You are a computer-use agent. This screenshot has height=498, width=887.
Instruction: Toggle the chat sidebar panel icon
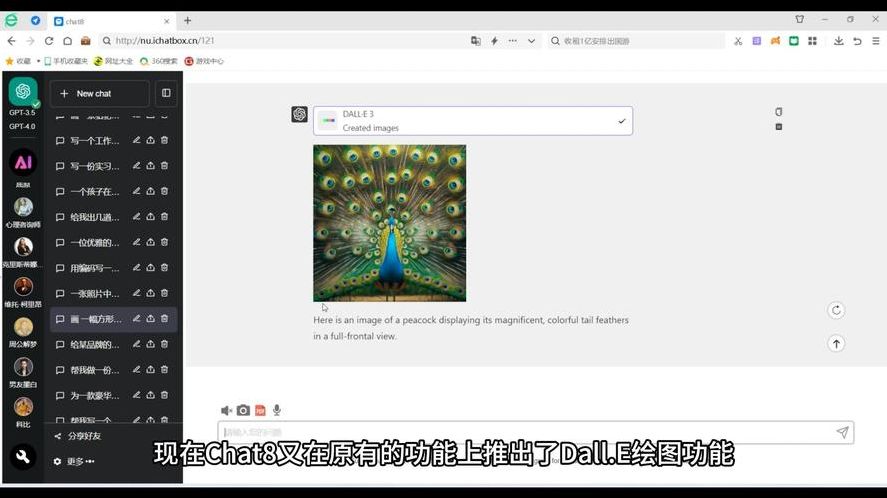point(166,93)
